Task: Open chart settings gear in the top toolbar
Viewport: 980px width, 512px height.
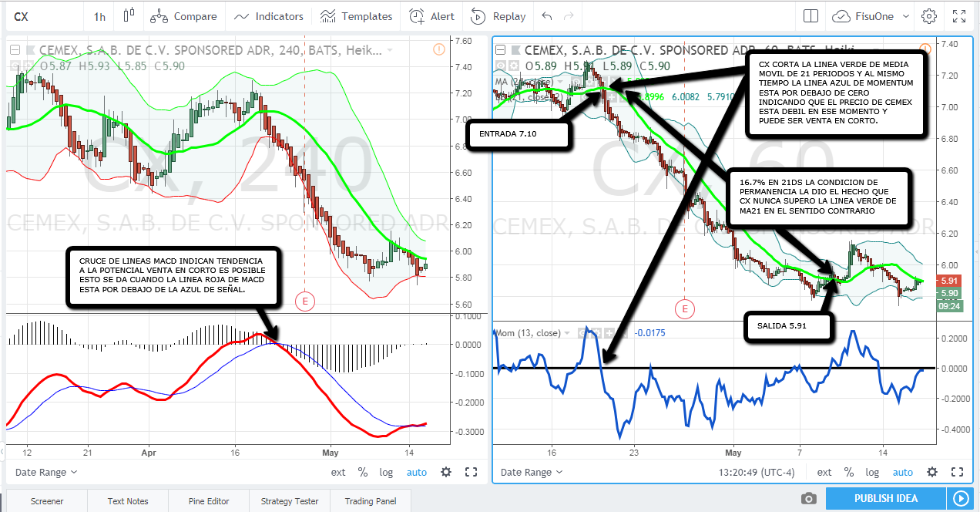Action: click(929, 16)
